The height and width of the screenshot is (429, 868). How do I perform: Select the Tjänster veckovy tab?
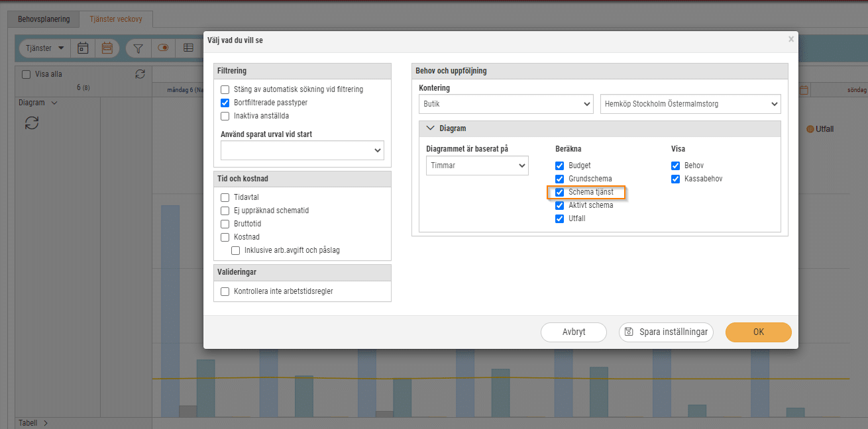(x=116, y=19)
